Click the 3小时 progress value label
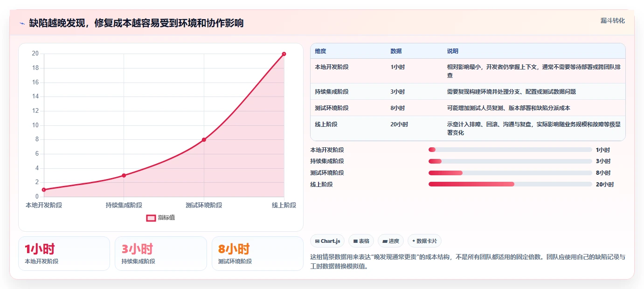 pos(603,161)
